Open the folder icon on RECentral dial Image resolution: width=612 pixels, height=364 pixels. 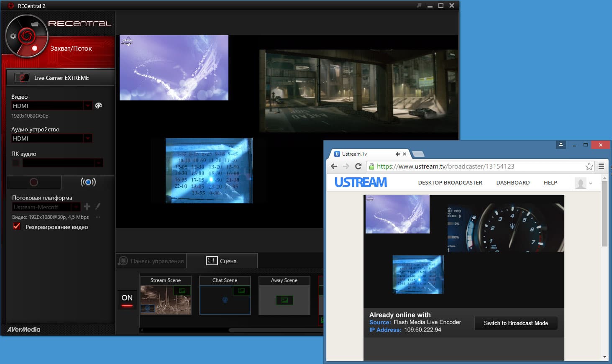(35, 24)
